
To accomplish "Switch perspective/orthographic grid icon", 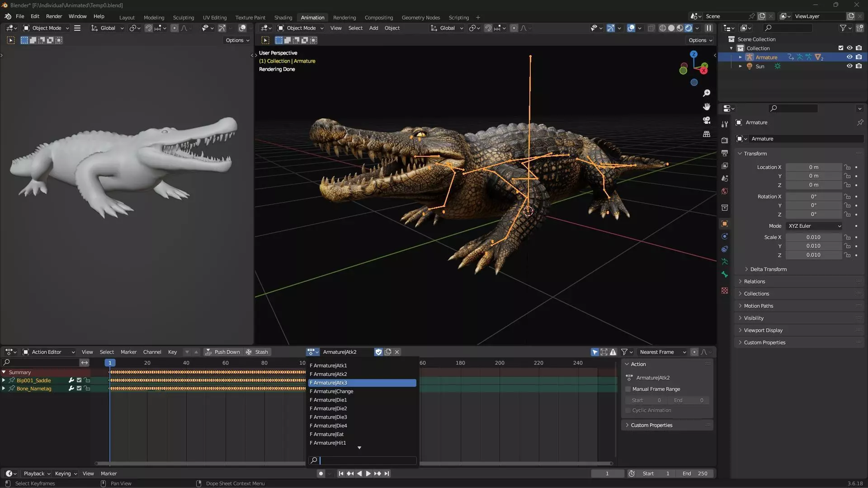I will 707,134.
